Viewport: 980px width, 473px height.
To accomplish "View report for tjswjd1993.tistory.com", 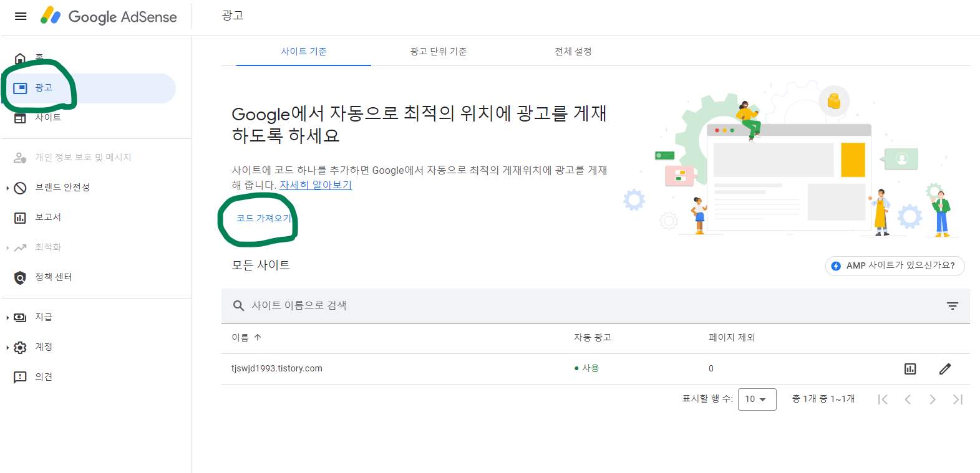I will (x=910, y=369).
